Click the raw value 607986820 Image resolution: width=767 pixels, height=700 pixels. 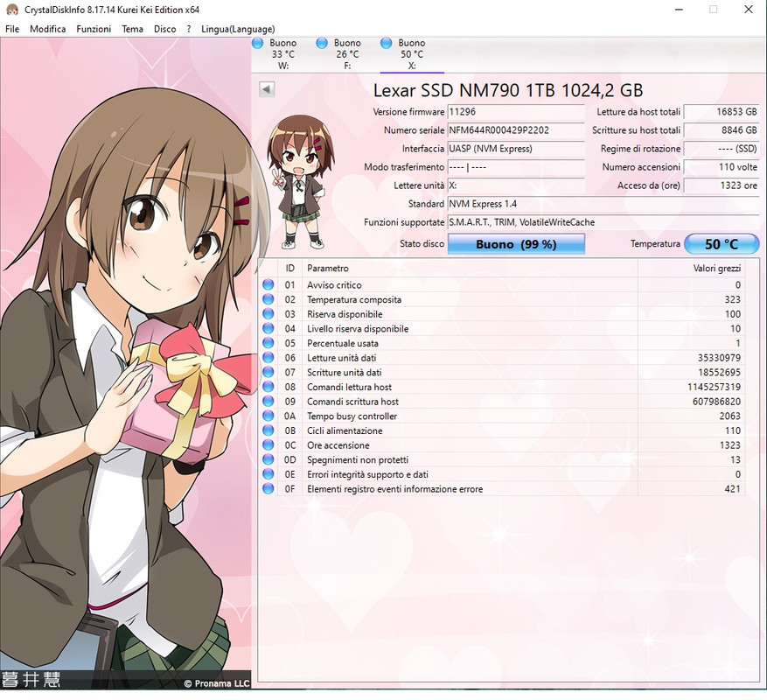pos(716,402)
